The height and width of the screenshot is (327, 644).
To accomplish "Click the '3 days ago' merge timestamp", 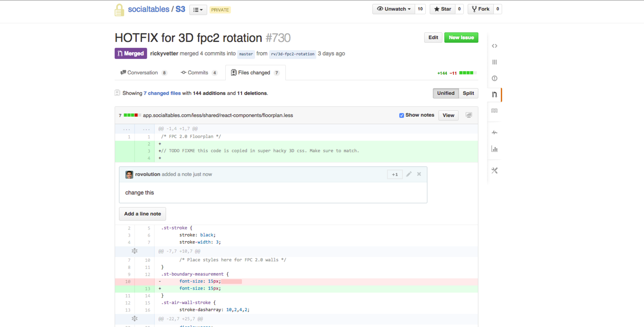I will click(x=331, y=53).
